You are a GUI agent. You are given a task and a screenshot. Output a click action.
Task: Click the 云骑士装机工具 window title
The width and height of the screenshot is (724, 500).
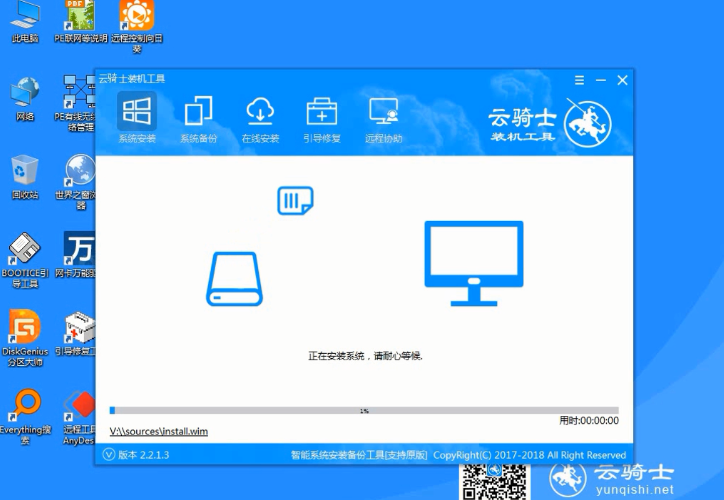pyautogui.click(x=132, y=78)
